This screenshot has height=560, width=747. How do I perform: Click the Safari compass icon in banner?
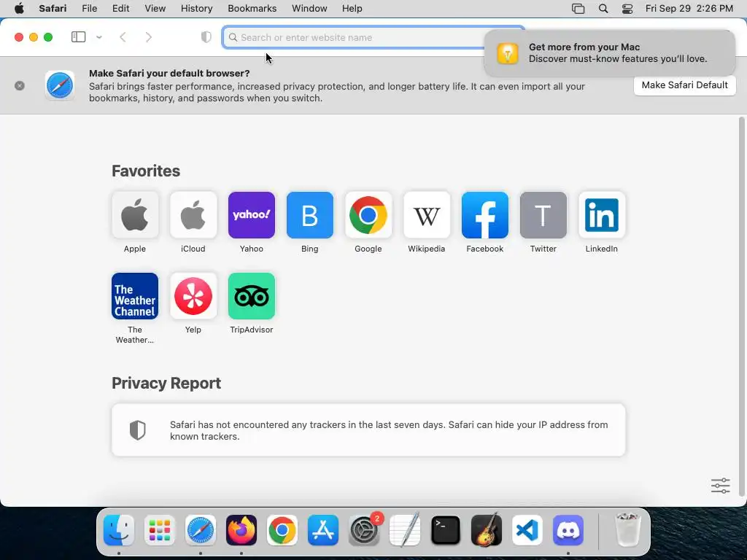[x=60, y=86]
